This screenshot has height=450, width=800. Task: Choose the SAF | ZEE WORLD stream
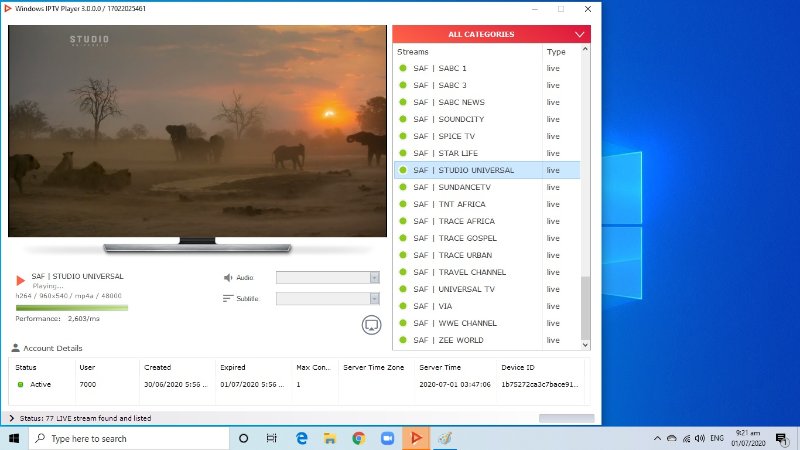448,340
